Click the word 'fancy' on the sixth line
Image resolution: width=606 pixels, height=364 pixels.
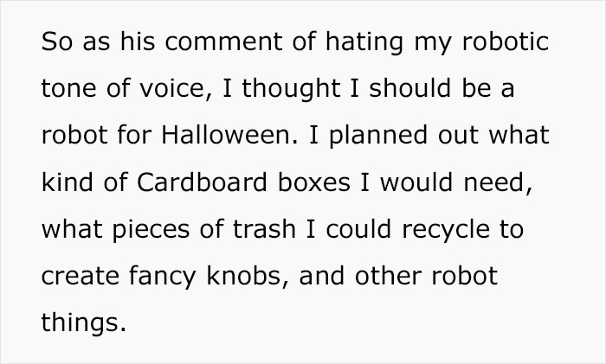pyautogui.click(x=163, y=278)
